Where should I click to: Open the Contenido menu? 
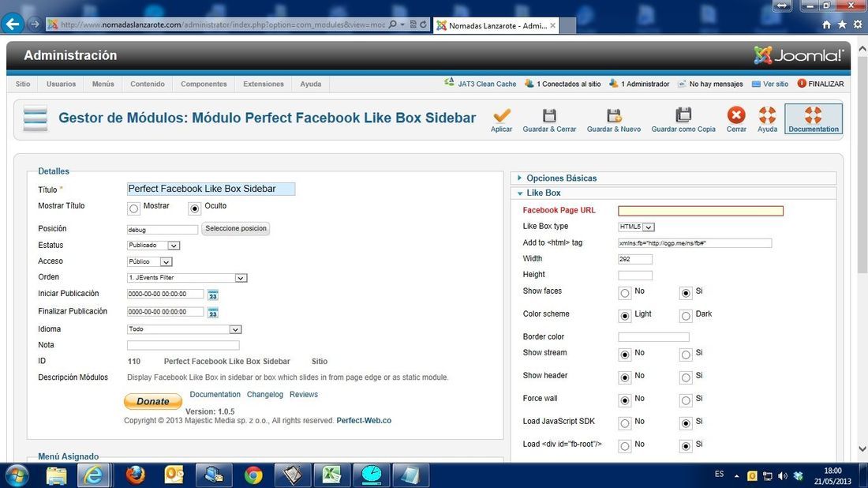point(148,84)
